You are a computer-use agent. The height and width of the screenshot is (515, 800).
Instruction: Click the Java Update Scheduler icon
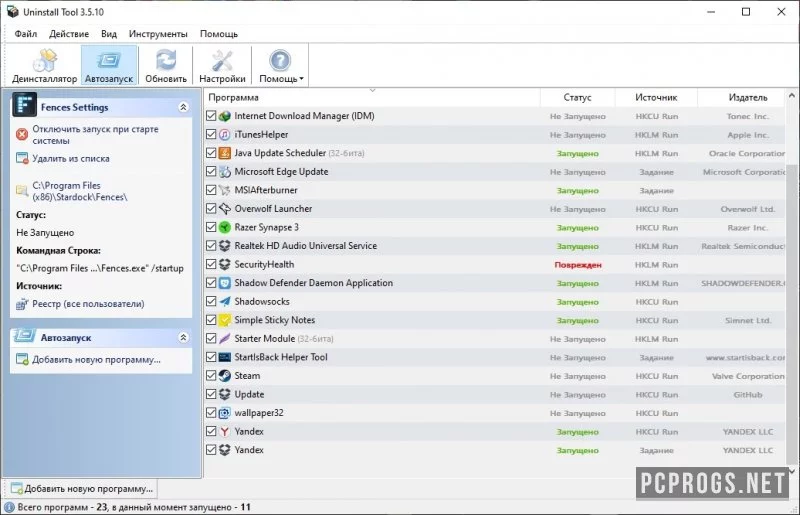[224, 153]
